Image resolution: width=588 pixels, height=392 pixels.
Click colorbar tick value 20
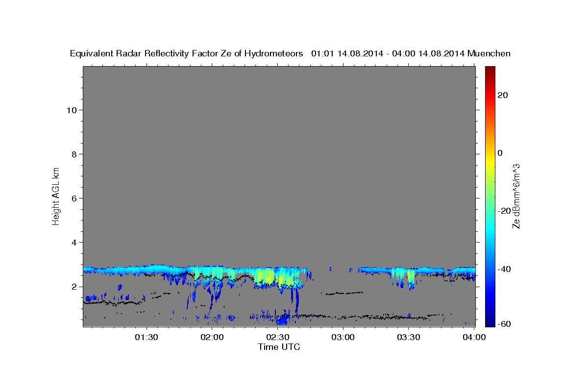502,95
